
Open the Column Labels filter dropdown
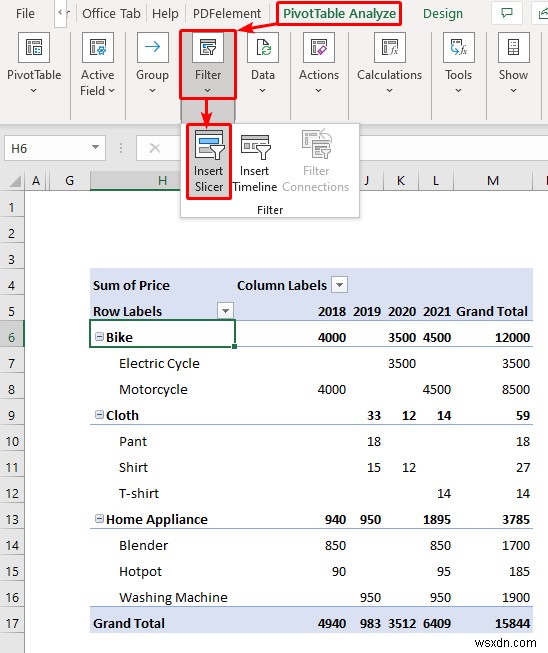pos(339,285)
